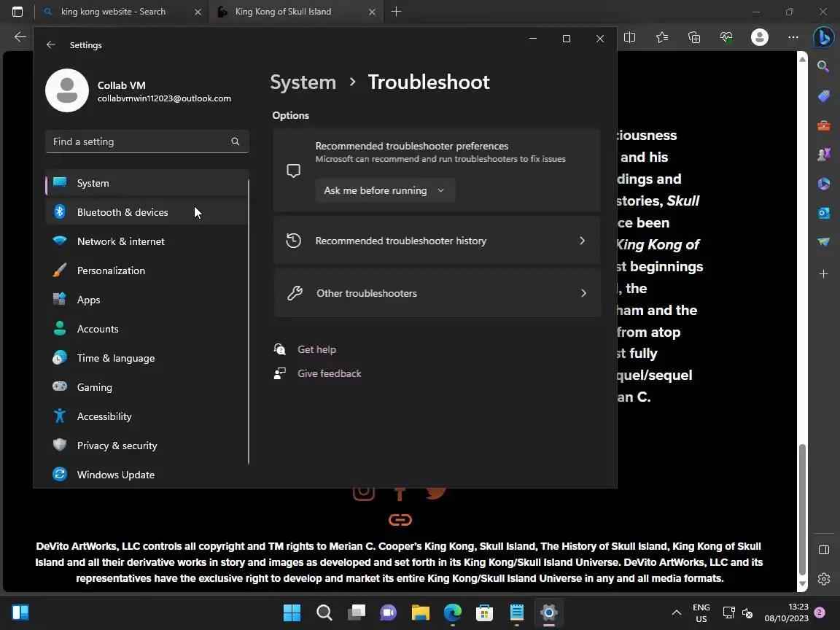The image size is (840, 630).
Task: Open Notepad on taskbar
Action: pos(516,612)
